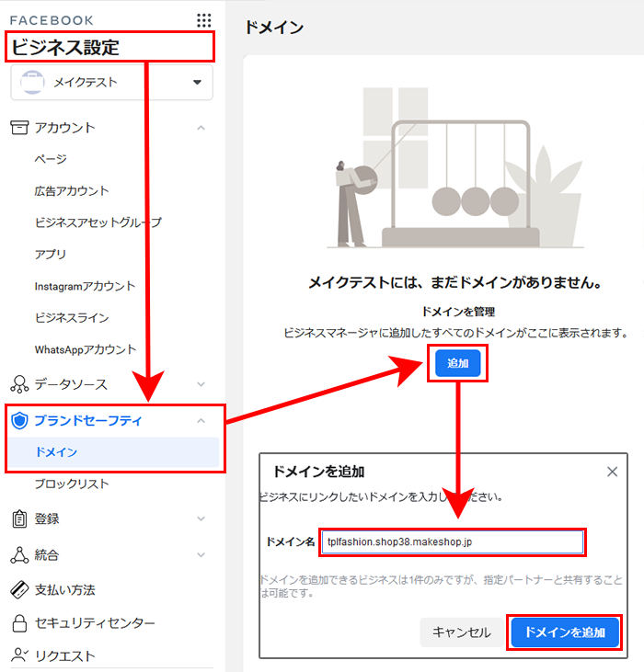The width and height of the screenshot is (644, 672).
Task: Click the data sources nodes icon
Action: click(19, 384)
